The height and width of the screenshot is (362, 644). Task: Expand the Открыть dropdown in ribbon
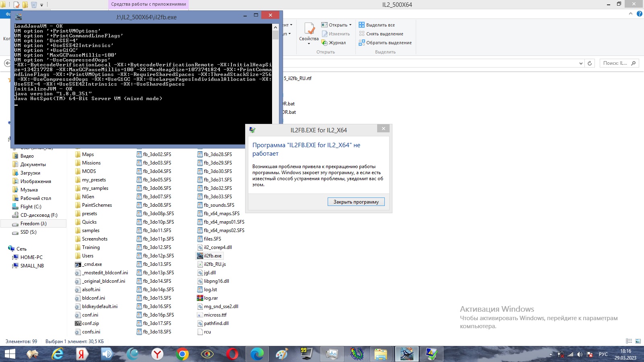[x=350, y=25]
